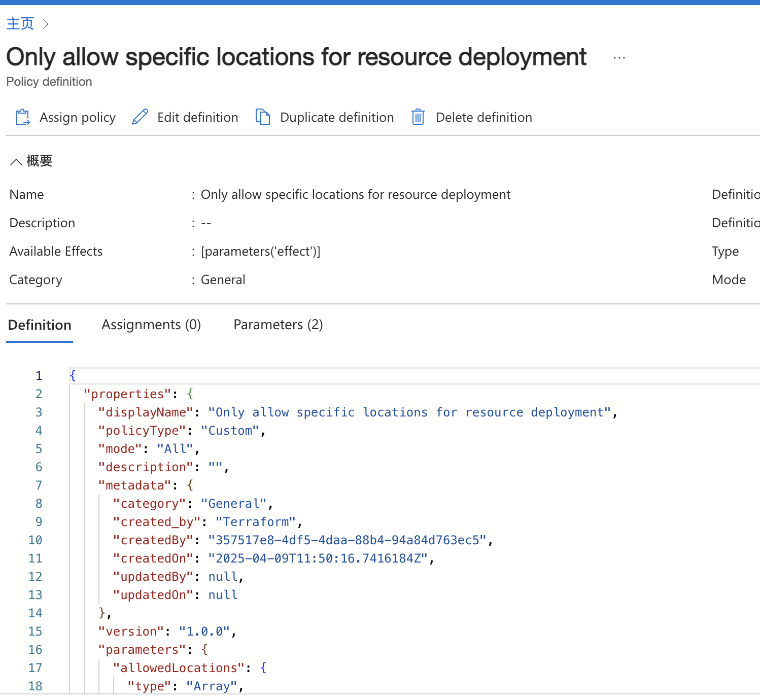
Task: Click the "version": "1.0.0" line
Action: pos(167,632)
